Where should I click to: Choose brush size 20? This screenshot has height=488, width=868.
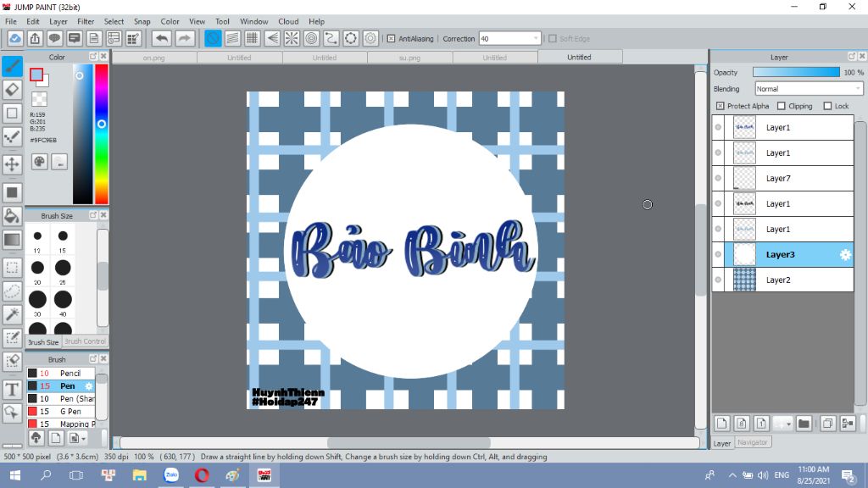(x=37, y=268)
